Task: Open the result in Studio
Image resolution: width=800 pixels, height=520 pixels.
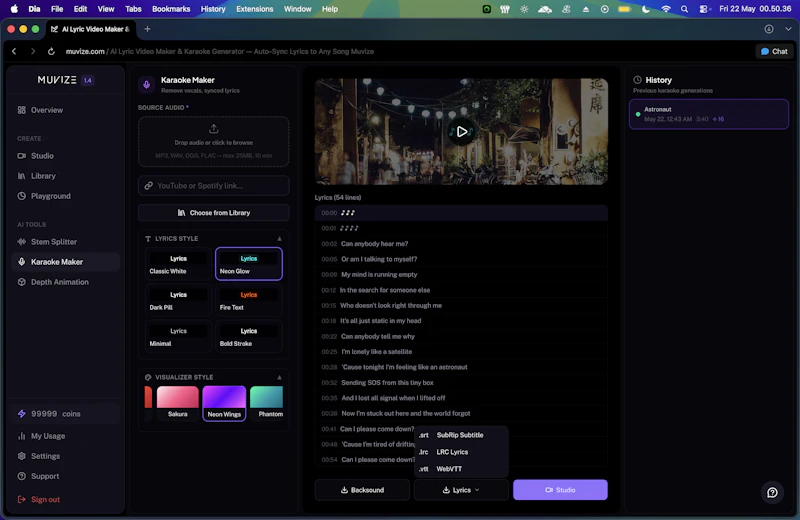Action: click(560, 490)
